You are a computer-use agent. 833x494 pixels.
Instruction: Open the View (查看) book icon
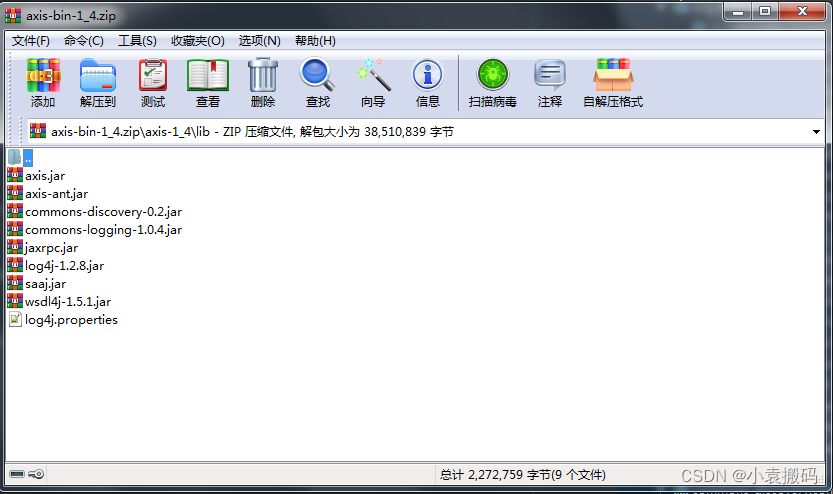(208, 76)
